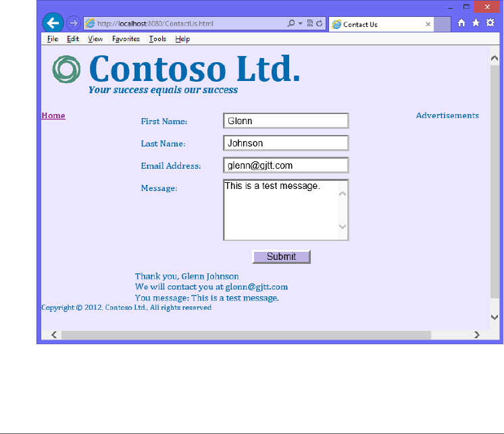The width and height of the screenshot is (504, 434).
Task: Click the search magnifier icon in address bar
Action: click(291, 24)
